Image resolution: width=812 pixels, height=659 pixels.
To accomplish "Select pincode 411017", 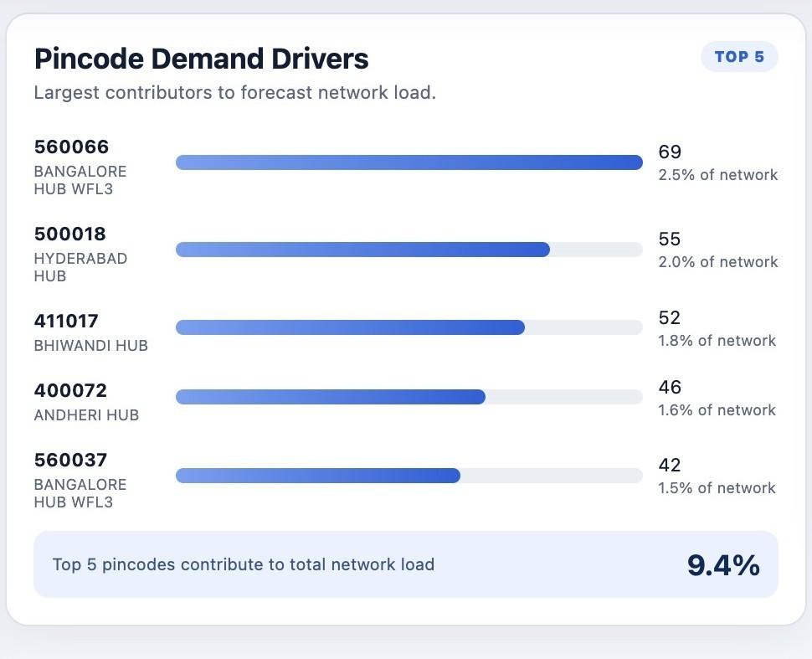I will coord(66,322).
